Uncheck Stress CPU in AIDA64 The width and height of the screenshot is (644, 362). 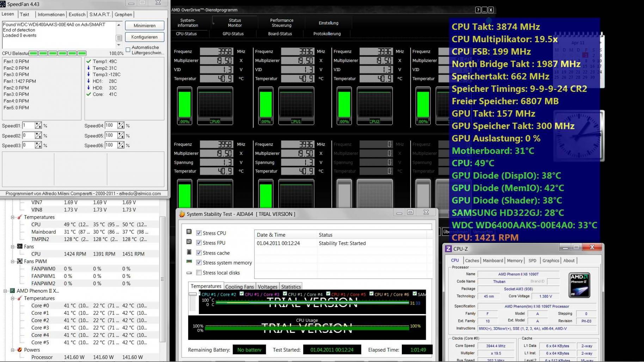(x=199, y=233)
